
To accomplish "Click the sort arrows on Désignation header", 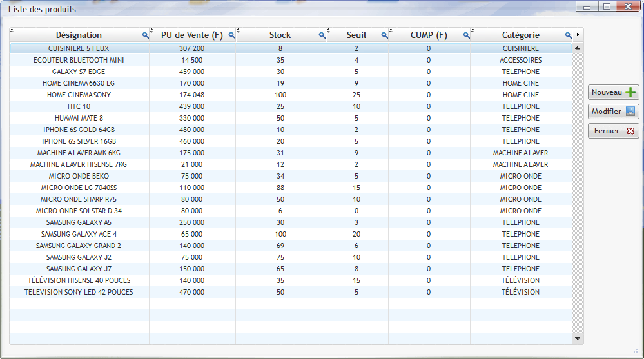I will 12,30.
